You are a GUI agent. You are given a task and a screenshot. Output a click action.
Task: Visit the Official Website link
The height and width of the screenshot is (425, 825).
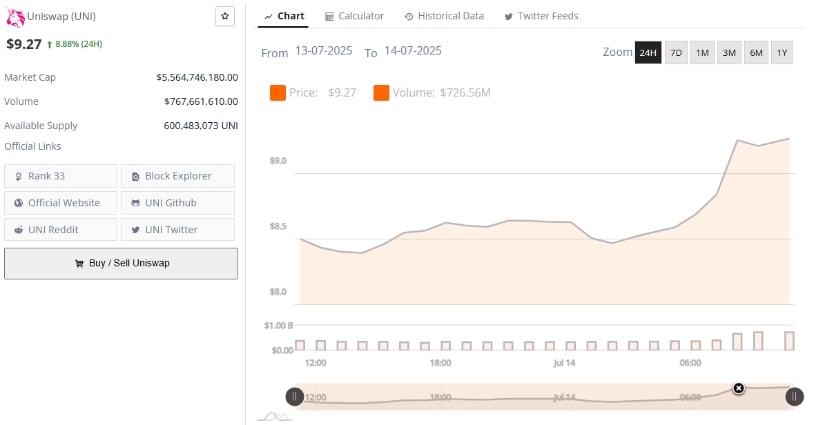click(x=61, y=203)
